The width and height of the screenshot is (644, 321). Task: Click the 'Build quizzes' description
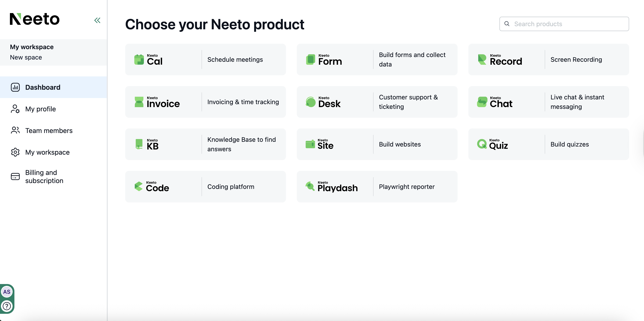(x=569, y=144)
